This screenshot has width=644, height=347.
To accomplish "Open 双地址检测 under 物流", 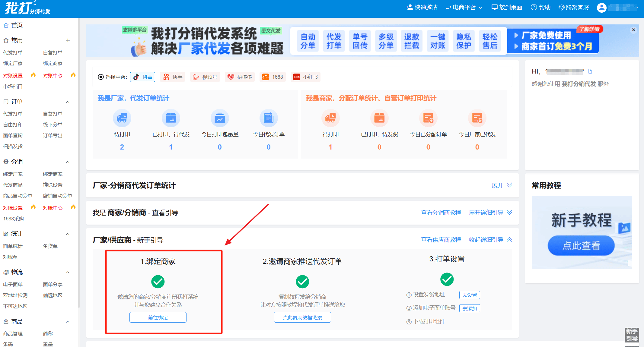I will click(15, 295).
